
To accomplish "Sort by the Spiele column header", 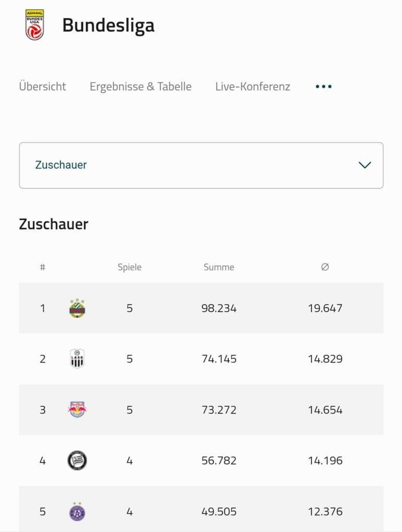I will pyautogui.click(x=129, y=267).
